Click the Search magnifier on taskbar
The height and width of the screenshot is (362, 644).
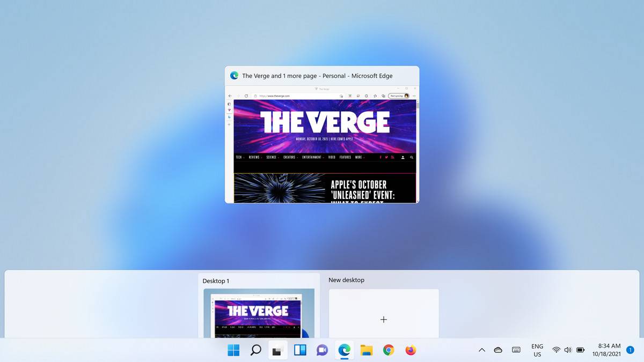click(256, 350)
